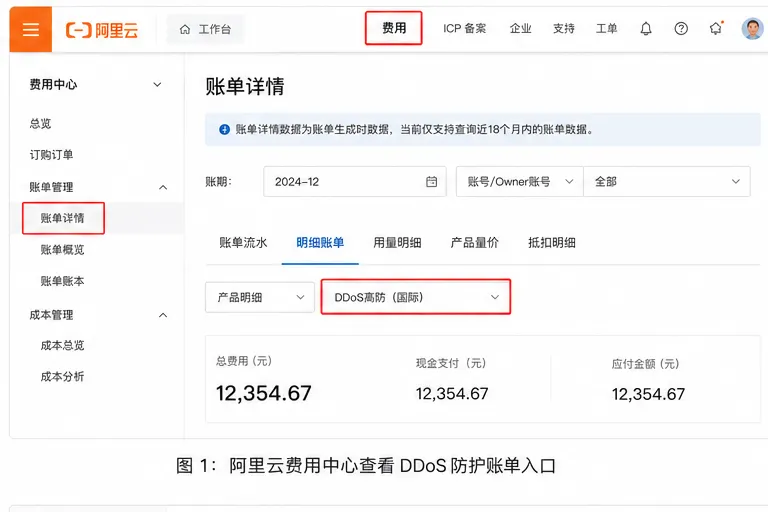The width and height of the screenshot is (768, 512).
Task: Open the orange hamburger menu
Action: (30, 29)
